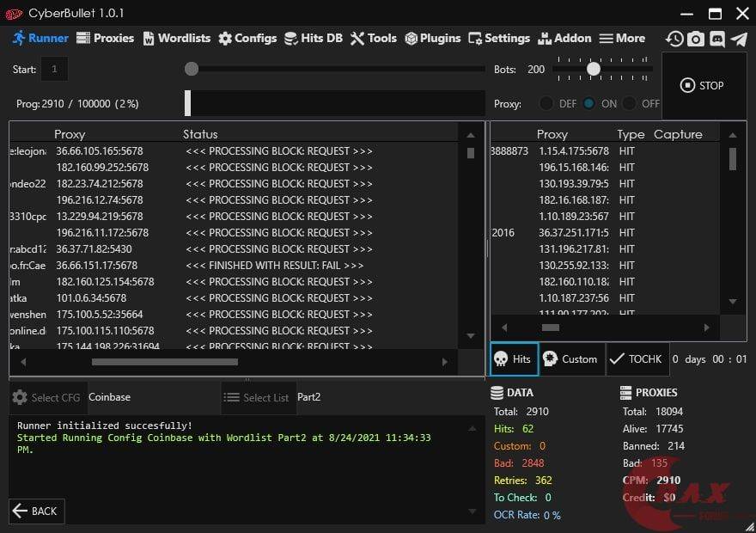Select the DEF proxy radio option

546,103
